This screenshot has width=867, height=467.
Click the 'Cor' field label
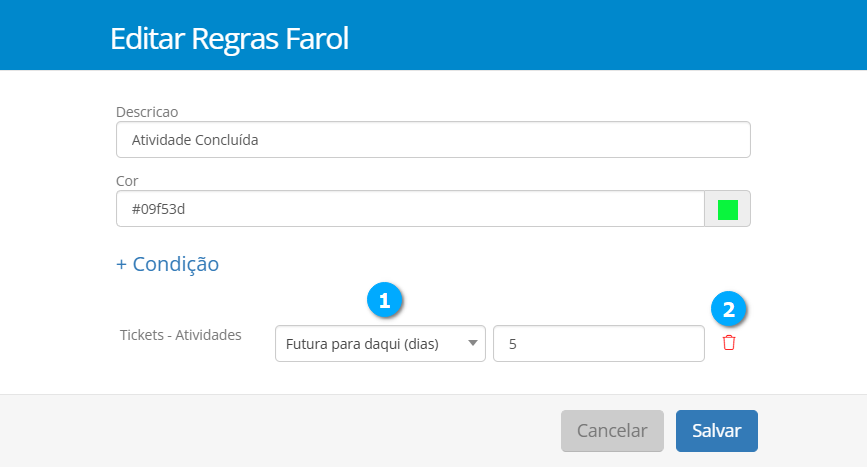coord(127,181)
